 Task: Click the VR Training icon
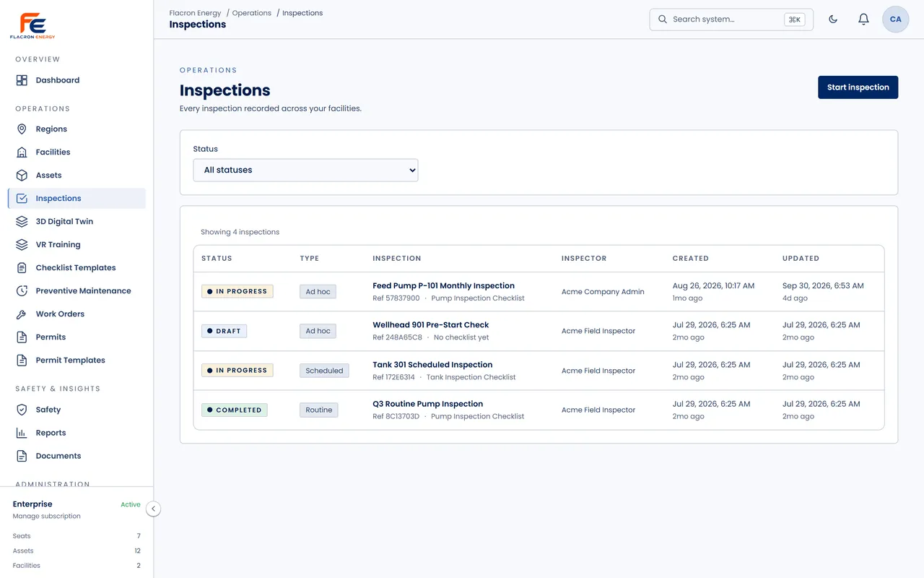[22, 245]
